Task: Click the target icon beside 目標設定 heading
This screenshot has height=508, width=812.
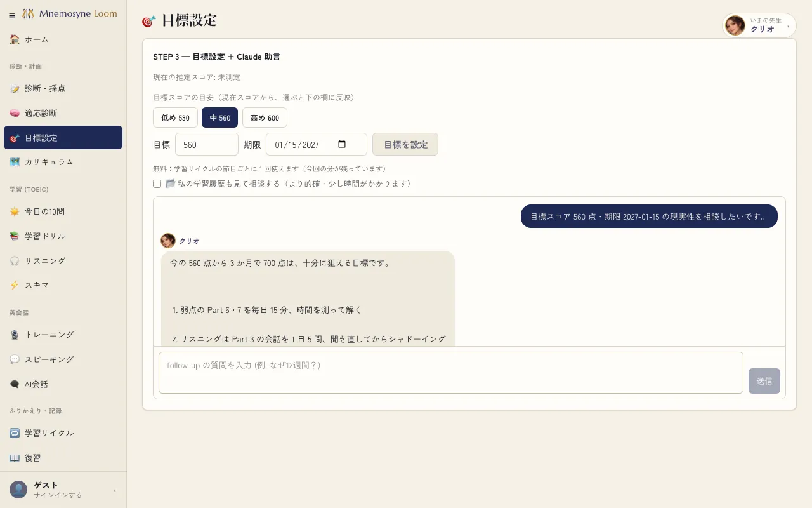Action: [149, 21]
